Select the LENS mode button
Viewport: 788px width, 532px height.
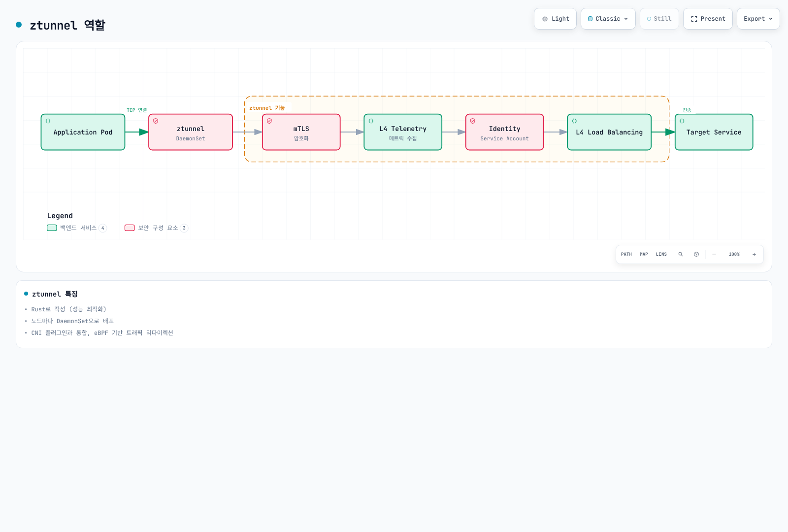tap(661, 254)
